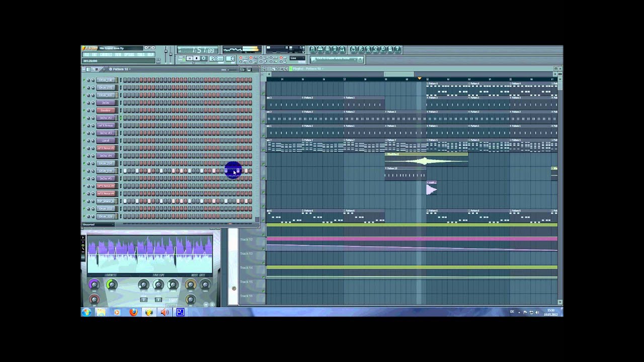Select the Drum_033 channel button
644x362 pixels.
[x=106, y=216]
